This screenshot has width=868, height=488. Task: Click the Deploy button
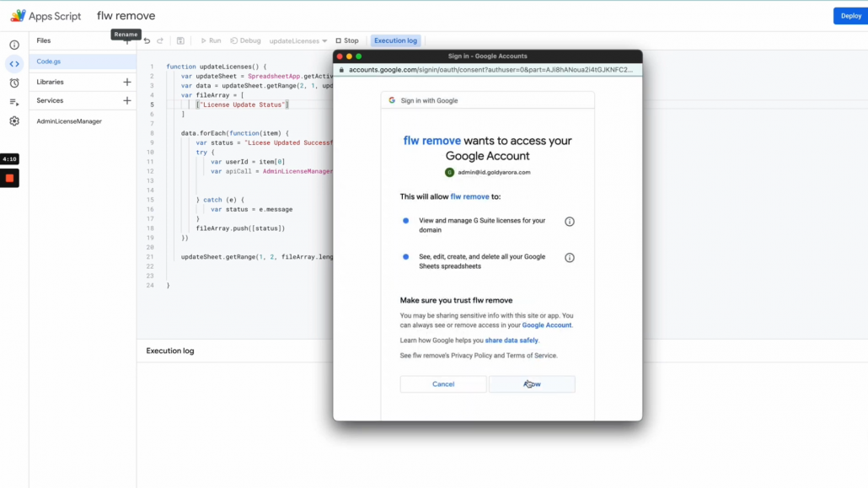pyautogui.click(x=850, y=15)
